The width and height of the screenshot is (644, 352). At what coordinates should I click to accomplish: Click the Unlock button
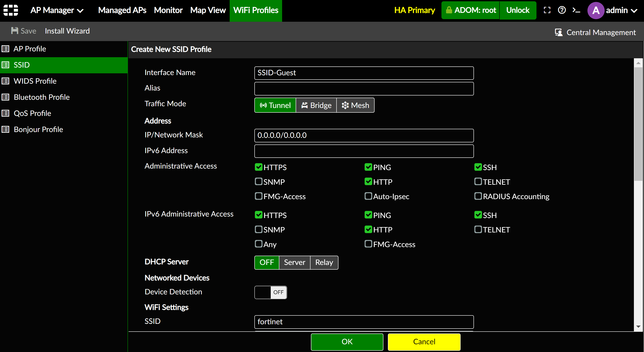(x=518, y=10)
